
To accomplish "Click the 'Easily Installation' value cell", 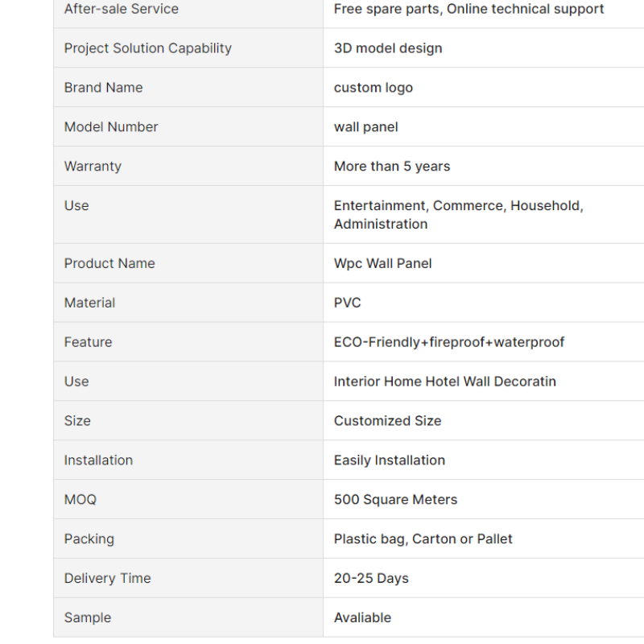I will point(484,460).
